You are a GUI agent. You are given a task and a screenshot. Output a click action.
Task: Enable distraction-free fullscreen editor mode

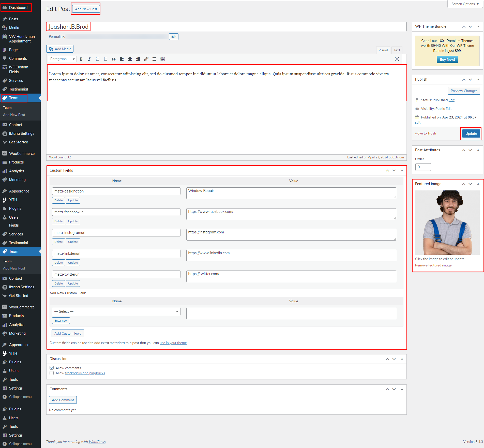pyautogui.click(x=397, y=59)
